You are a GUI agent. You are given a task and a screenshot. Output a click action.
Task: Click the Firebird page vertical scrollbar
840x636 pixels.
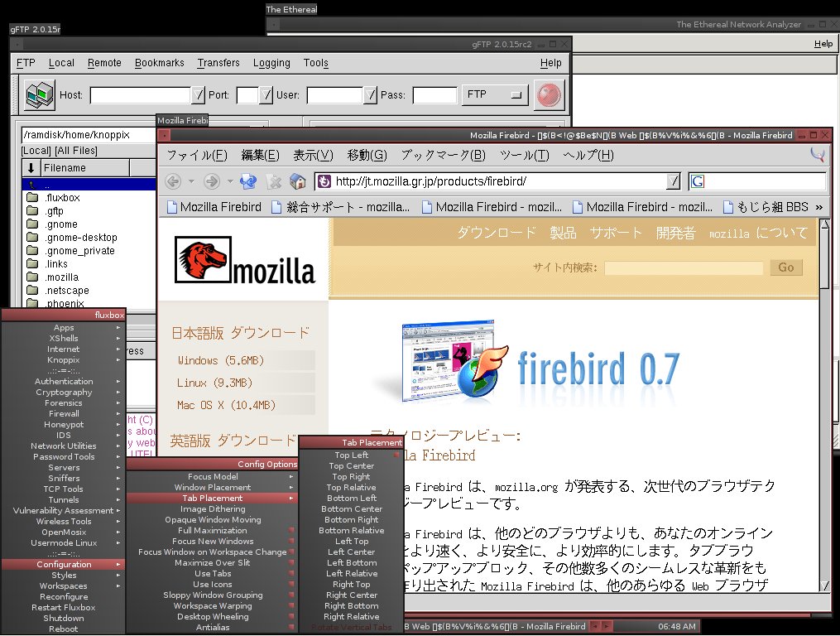click(x=824, y=405)
